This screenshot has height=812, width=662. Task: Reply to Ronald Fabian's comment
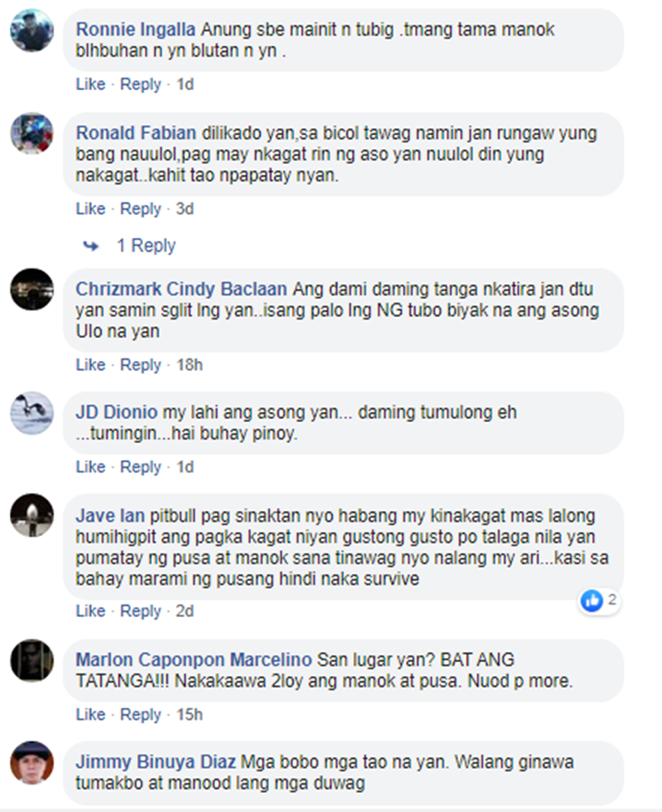click(140, 208)
